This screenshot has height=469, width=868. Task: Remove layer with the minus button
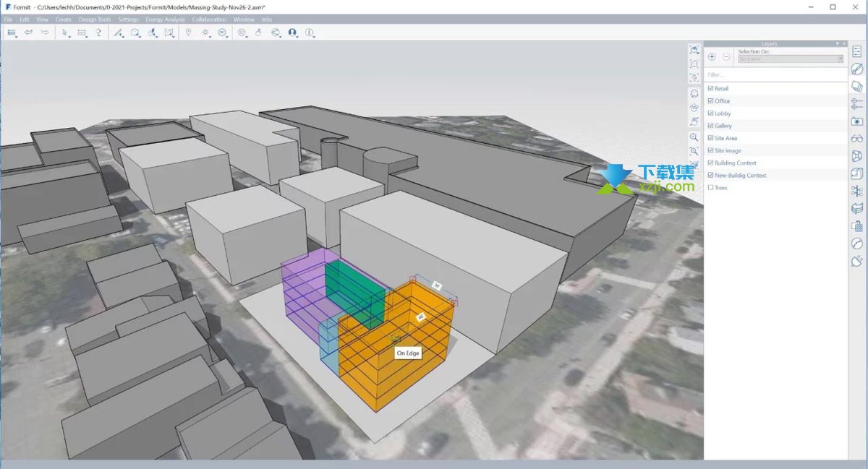[726, 56]
